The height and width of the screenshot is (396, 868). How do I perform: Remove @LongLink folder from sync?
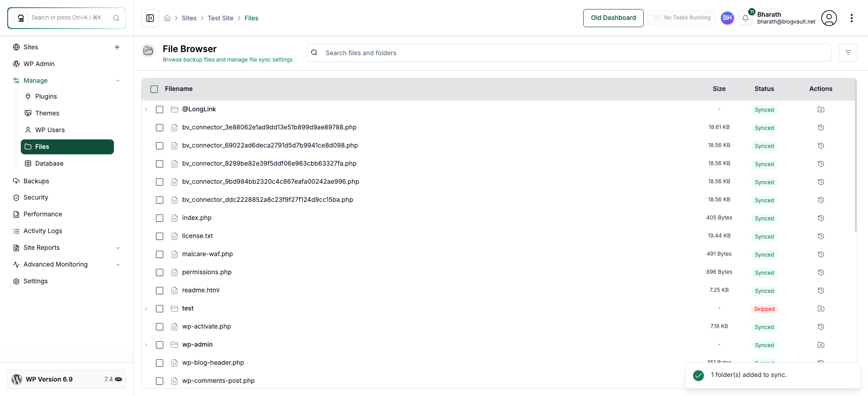[821, 110]
